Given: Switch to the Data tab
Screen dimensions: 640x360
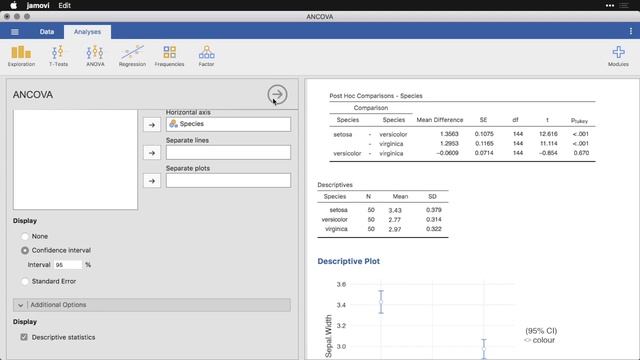Looking at the screenshot, I should 47,32.
